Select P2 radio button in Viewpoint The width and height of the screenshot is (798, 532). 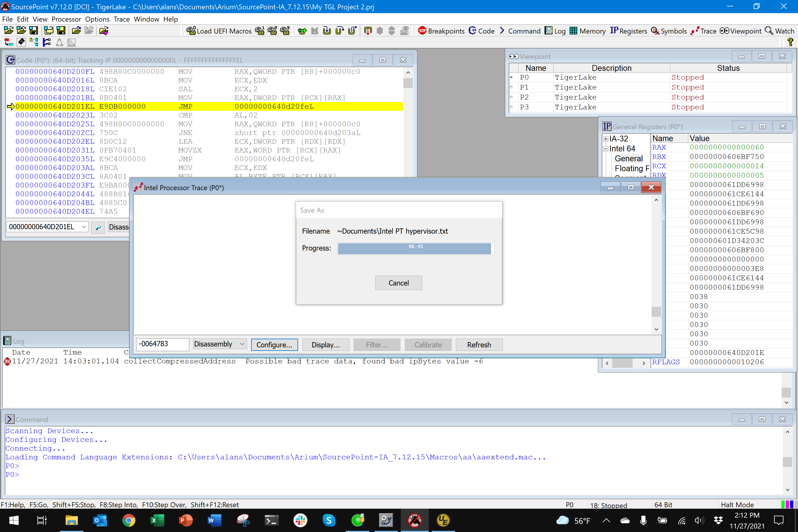511,97
